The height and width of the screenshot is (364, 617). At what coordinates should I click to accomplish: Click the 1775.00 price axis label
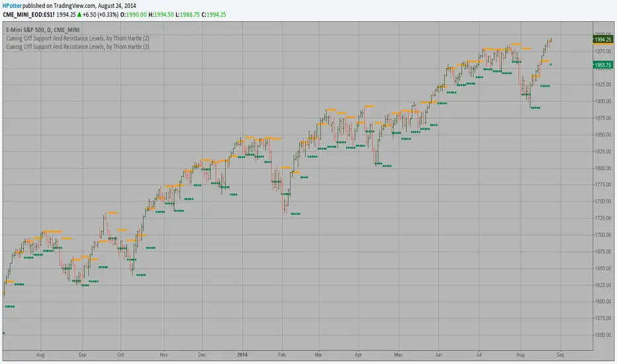click(x=603, y=185)
